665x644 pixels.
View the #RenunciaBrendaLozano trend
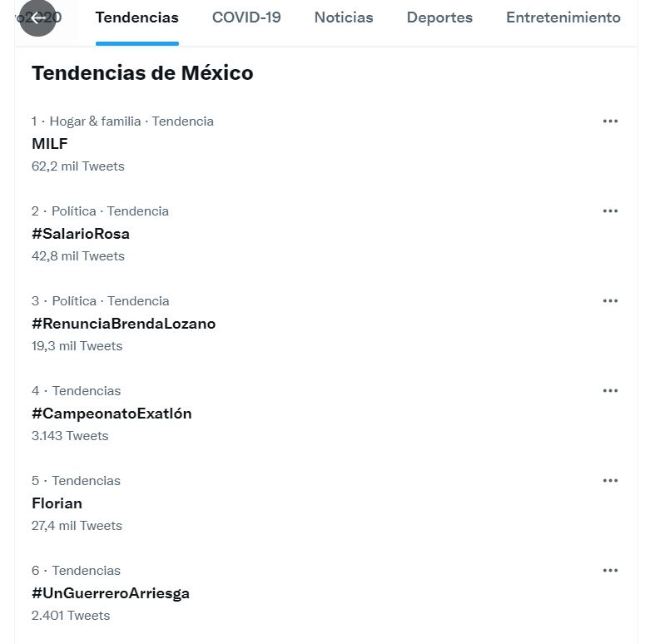124,324
